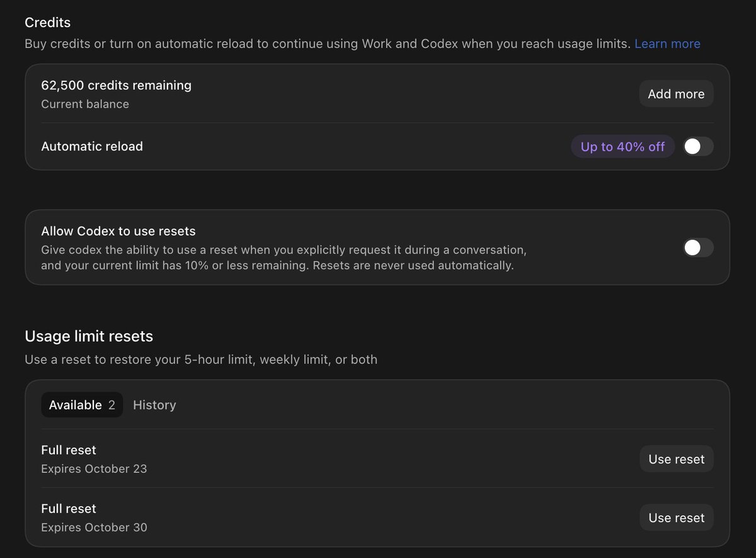The height and width of the screenshot is (558, 756).
Task: Click the Expires October 30 text
Action: (94, 527)
